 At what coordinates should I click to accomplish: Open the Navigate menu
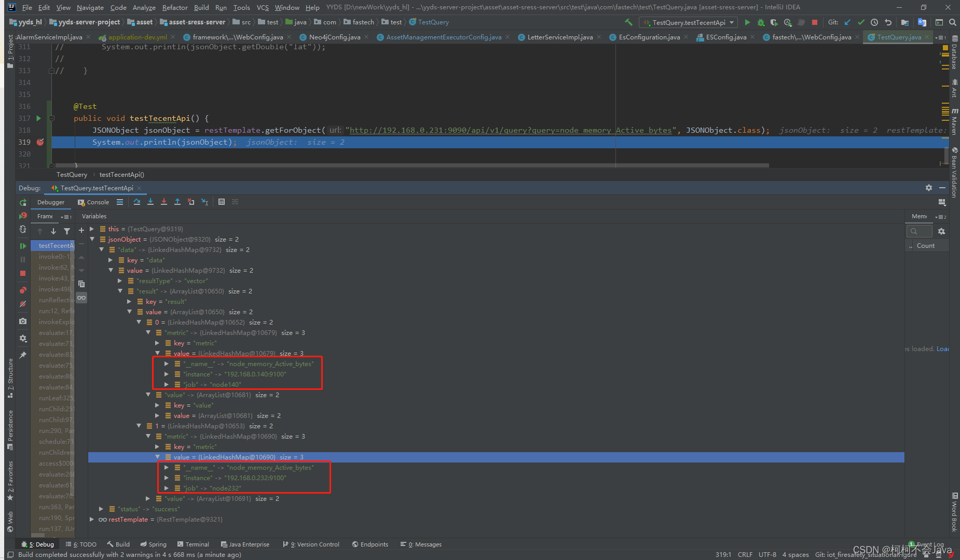tap(90, 7)
